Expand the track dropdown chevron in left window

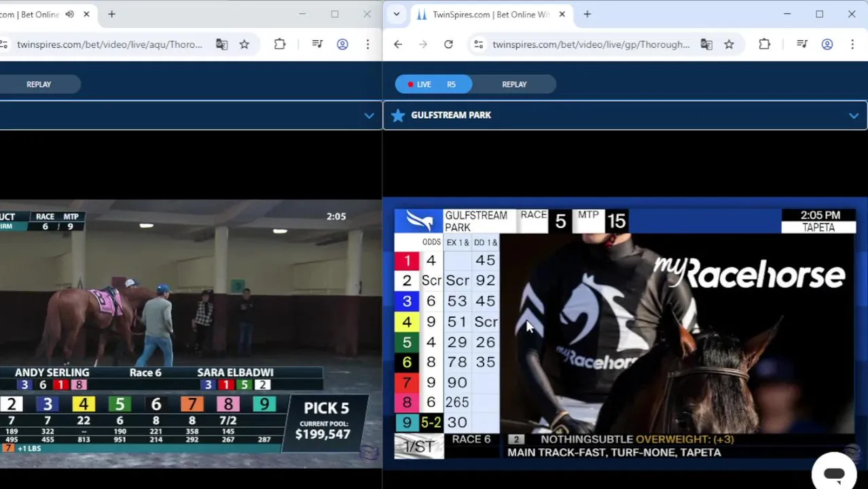click(x=369, y=115)
